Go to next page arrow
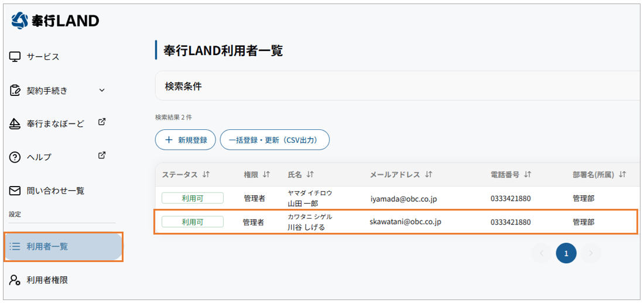 (x=591, y=253)
